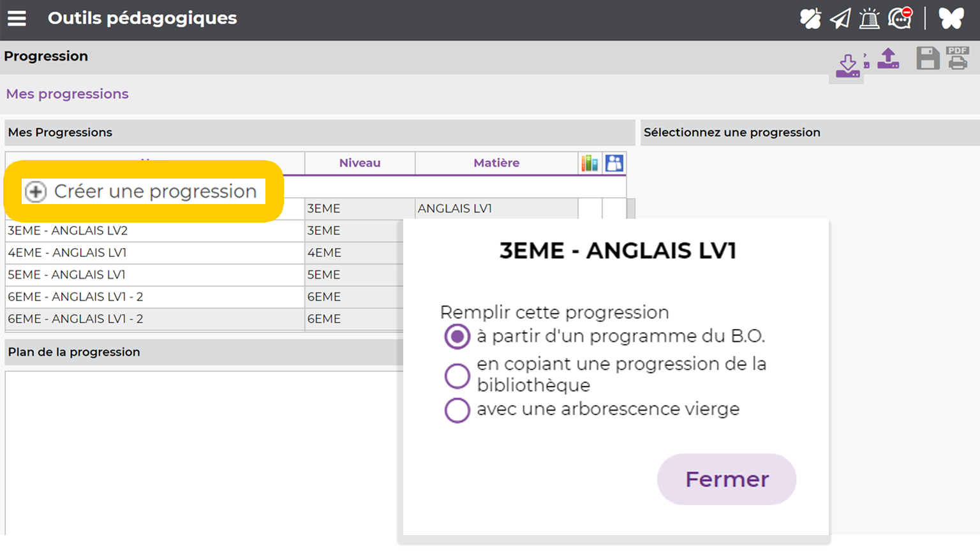
Task: Select row 3EME - ANGLAIS LV2
Action: tap(155, 231)
